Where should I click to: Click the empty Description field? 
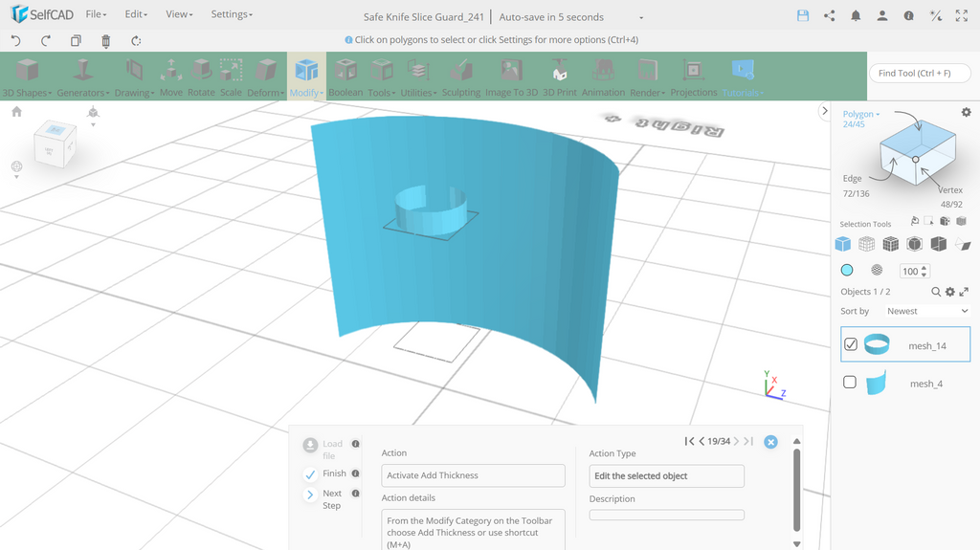pyautogui.click(x=666, y=515)
